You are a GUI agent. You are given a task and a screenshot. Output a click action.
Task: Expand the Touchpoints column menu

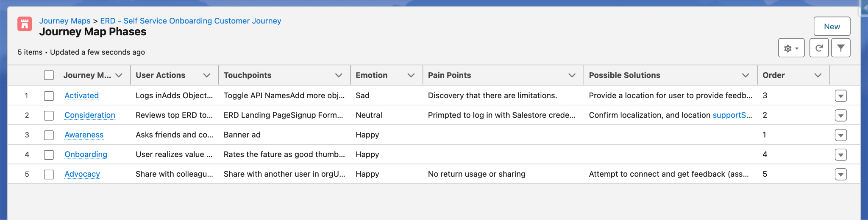click(x=339, y=75)
